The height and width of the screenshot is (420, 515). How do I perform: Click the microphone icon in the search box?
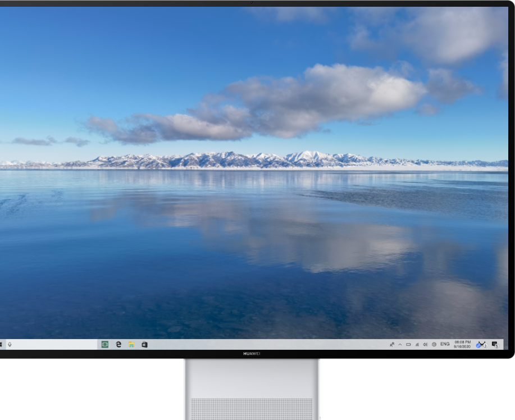click(10, 344)
